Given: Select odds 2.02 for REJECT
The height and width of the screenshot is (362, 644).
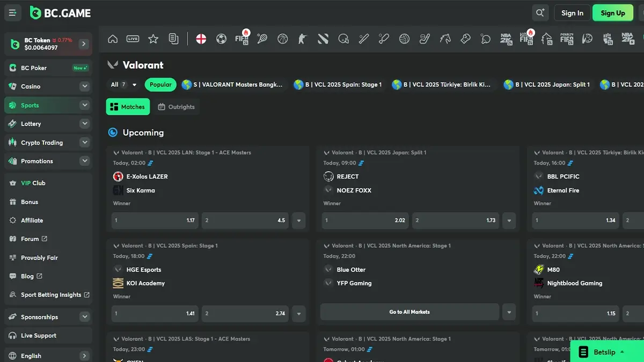Looking at the screenshot, I should click(365, 220).
